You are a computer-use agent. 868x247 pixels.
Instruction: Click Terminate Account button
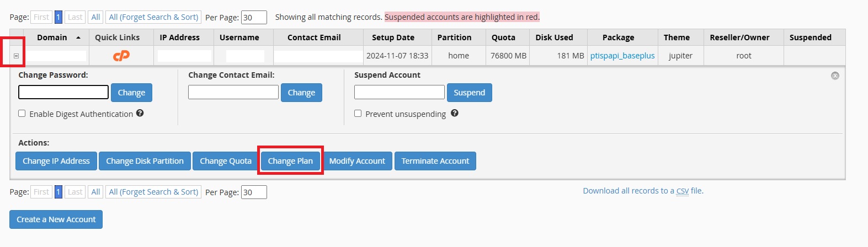coord(435,161)
